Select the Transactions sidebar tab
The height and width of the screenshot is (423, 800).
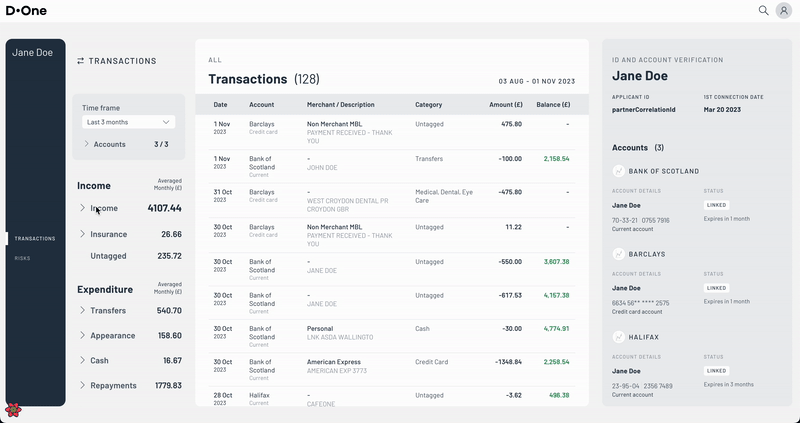(35, 239)
